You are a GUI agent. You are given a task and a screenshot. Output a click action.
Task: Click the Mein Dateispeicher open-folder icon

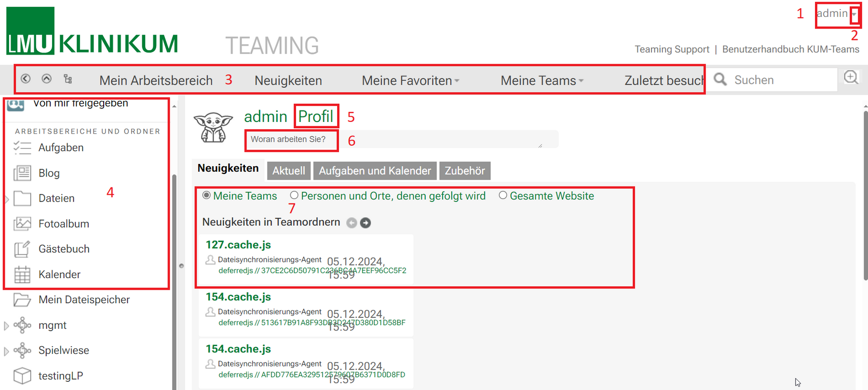(x=22, y=300)
